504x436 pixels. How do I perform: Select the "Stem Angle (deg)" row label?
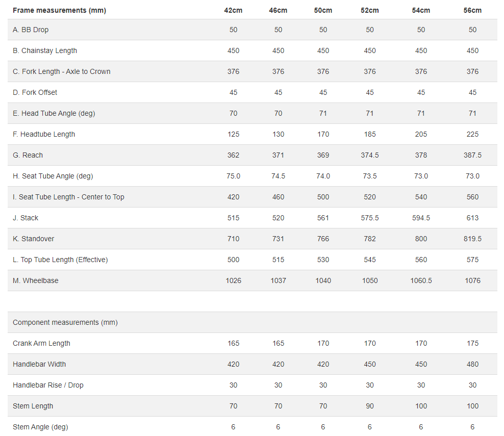[40, 427]
